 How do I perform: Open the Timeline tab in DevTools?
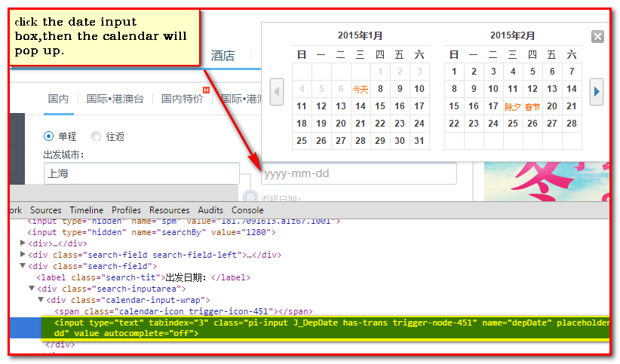87,210
